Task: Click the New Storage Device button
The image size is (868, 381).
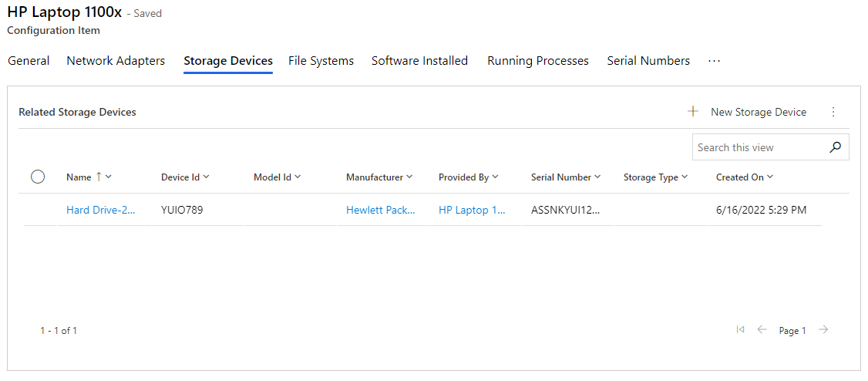Action: click(x=747, y=112)
